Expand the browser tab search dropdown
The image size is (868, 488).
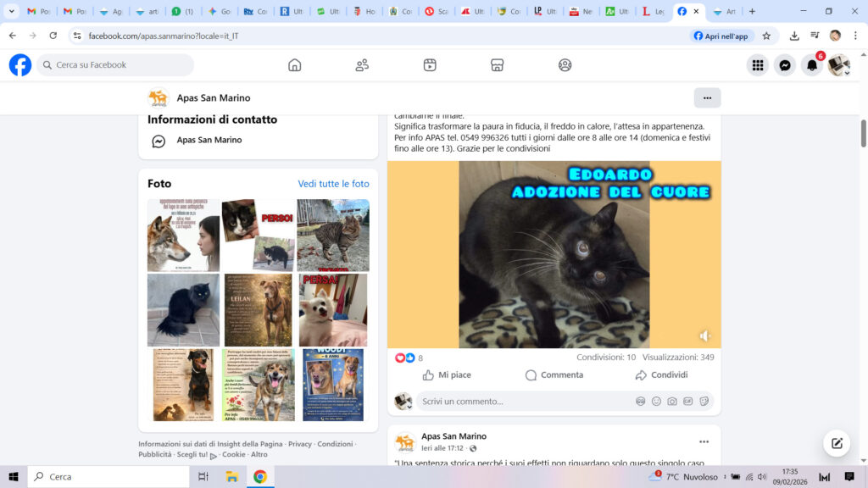(12, 12)
